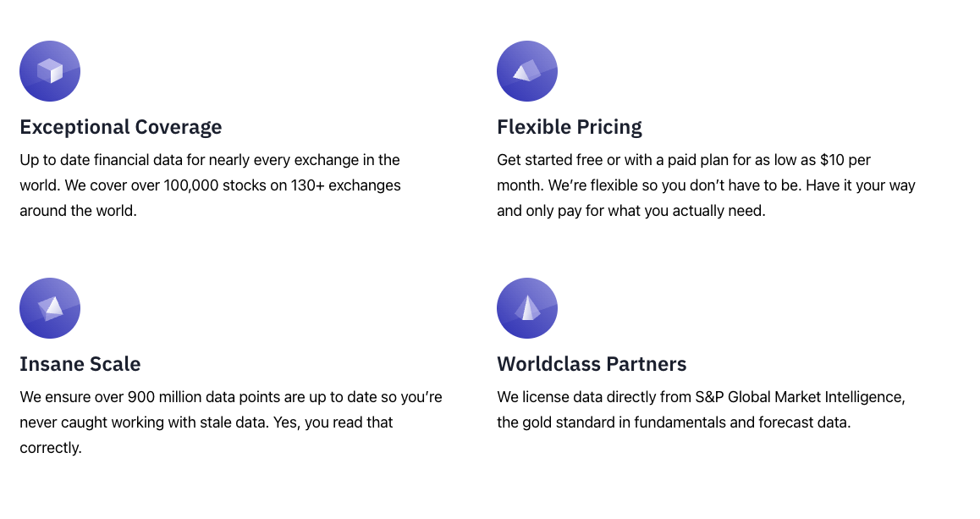980x519 pixels.
Task: Click 'the gold standard in fundamentals' text line
Action: 674,422
